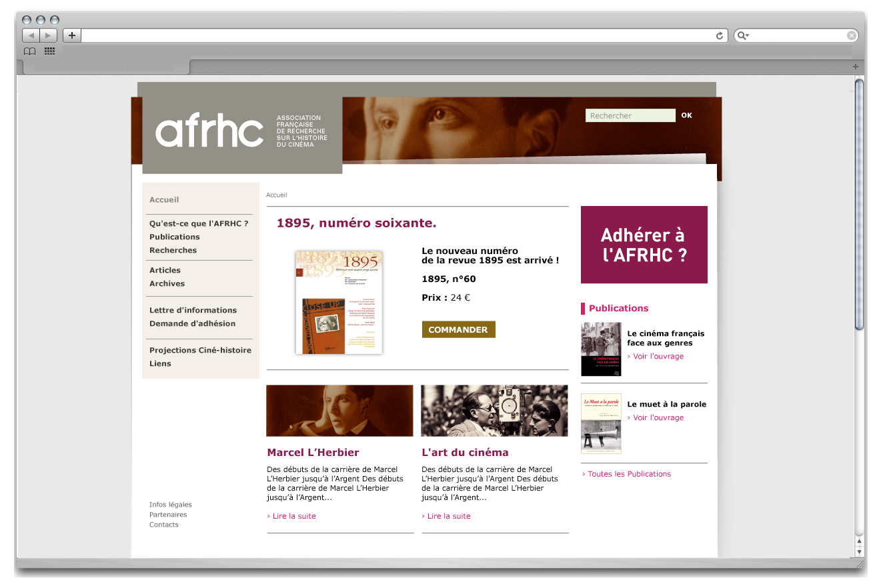879x588 pixels.
Task: Click the Rechercher search input field
Action: (630, 116)
